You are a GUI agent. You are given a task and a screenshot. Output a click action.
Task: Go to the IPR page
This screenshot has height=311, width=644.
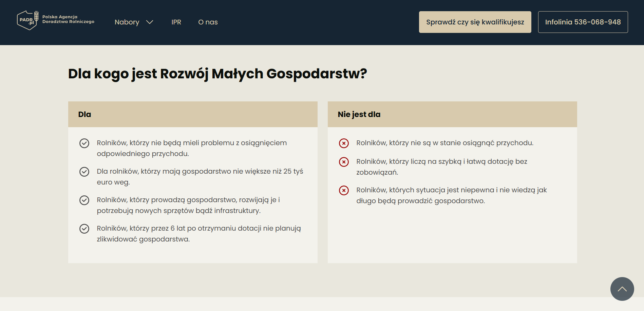pyautogui.click(x=176, y=22)
